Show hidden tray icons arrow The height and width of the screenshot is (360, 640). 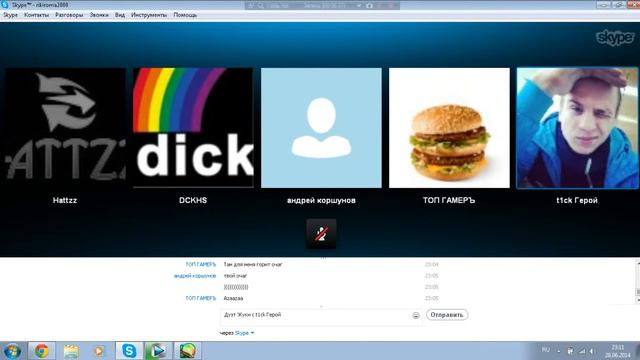pyautogui.click(x=559, y=351)
